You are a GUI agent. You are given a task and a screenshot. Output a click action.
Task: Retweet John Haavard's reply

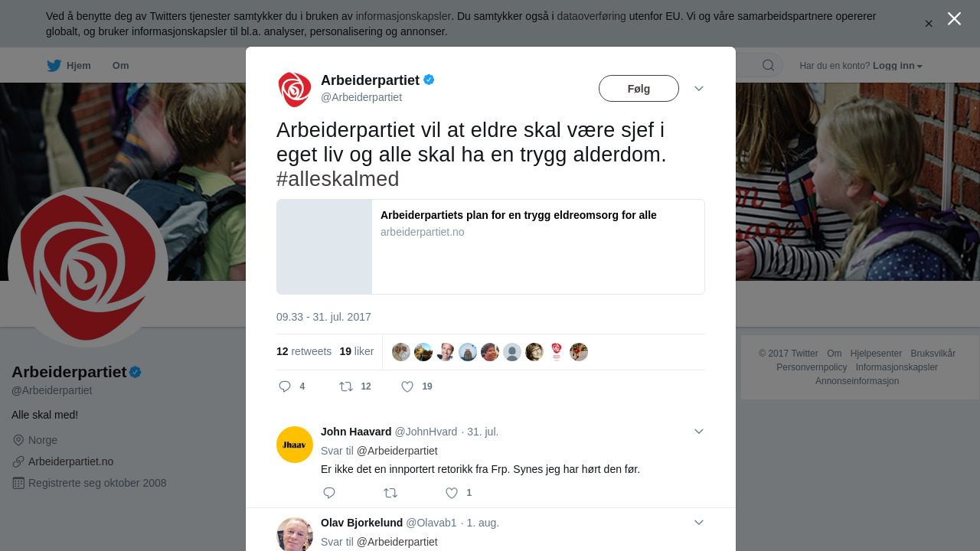(x=390, y=493)
